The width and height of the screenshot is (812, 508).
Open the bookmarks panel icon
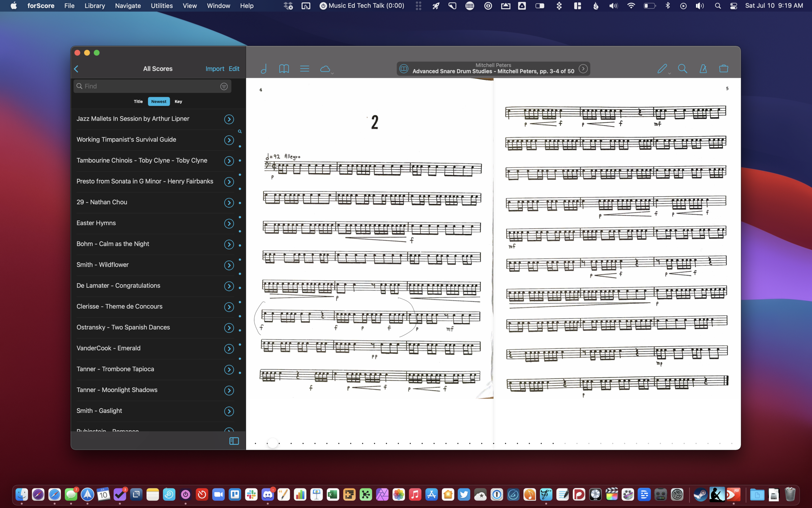point(284,69)
